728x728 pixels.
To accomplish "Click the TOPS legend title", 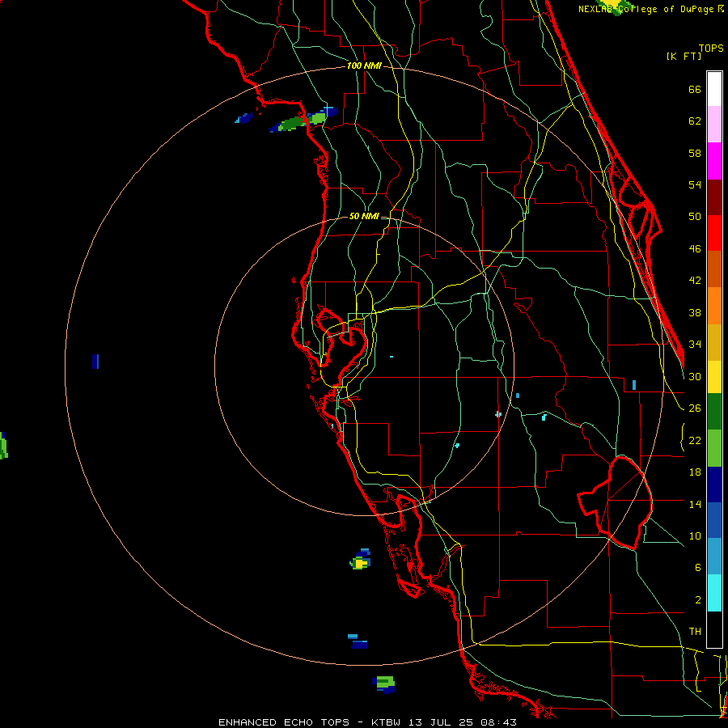I will click(711, 48).
